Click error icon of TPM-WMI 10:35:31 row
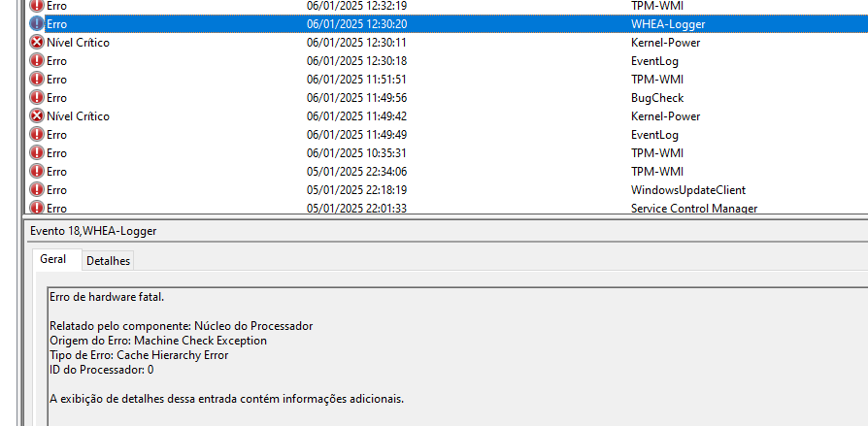 [x=37, y=152]
